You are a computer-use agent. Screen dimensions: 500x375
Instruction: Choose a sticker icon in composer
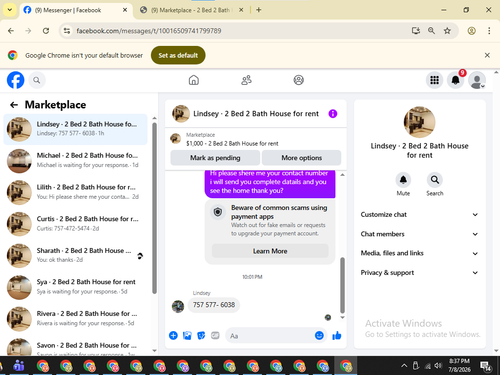tap(201, 335)
